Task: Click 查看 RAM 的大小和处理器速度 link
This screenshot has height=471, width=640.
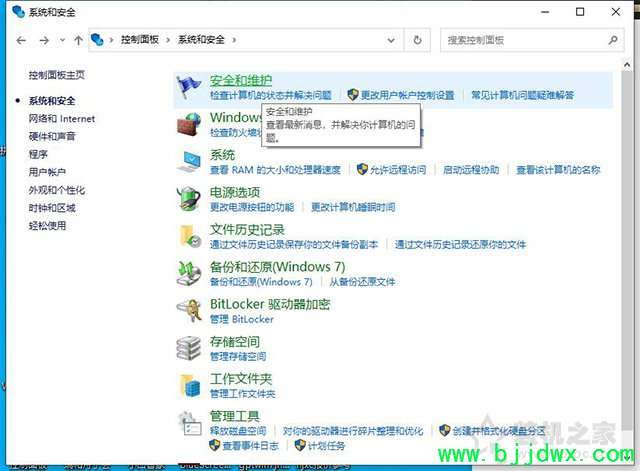Action: pyautogui.click(x=275, y=170)
